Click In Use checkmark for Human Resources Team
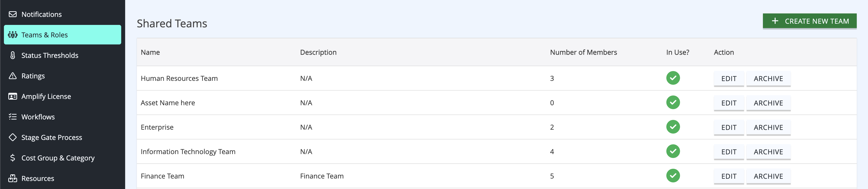Image resolution: width=868 pixels, height=189 pixels. (x=673, y=78)
